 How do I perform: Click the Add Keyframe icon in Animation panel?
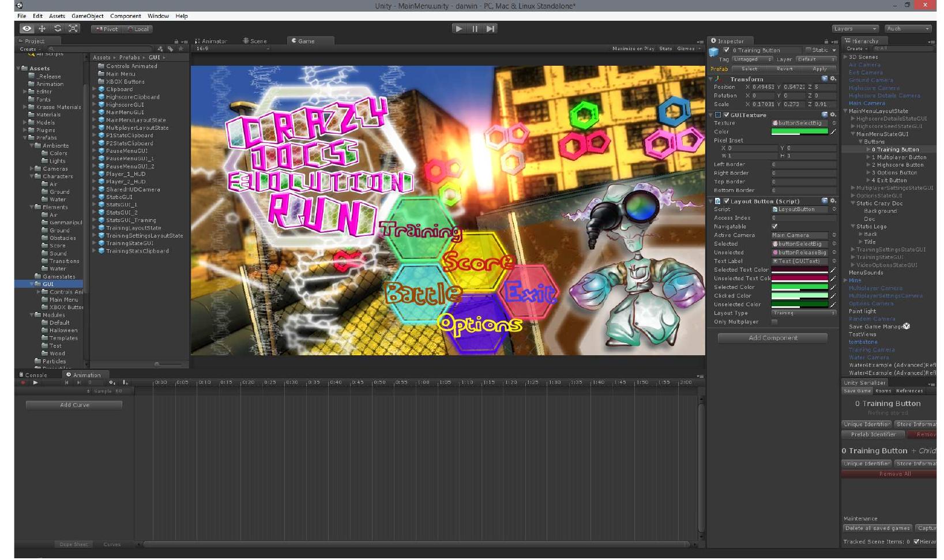click(112, 383)
